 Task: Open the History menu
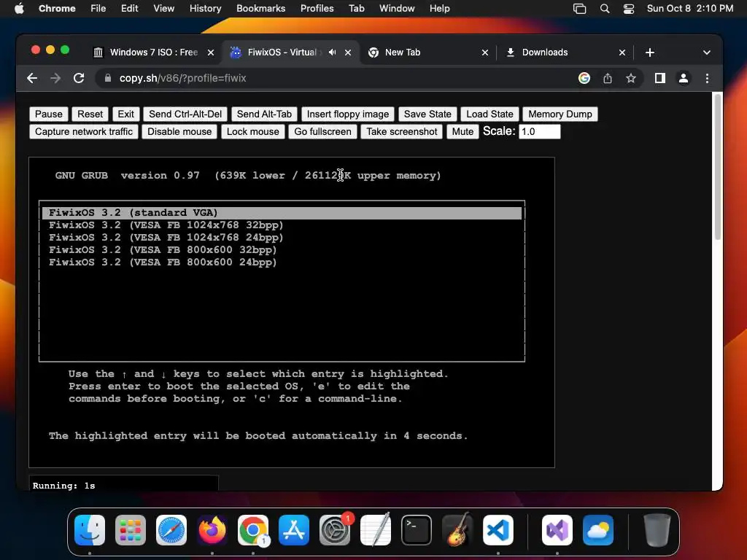point(205,9)
